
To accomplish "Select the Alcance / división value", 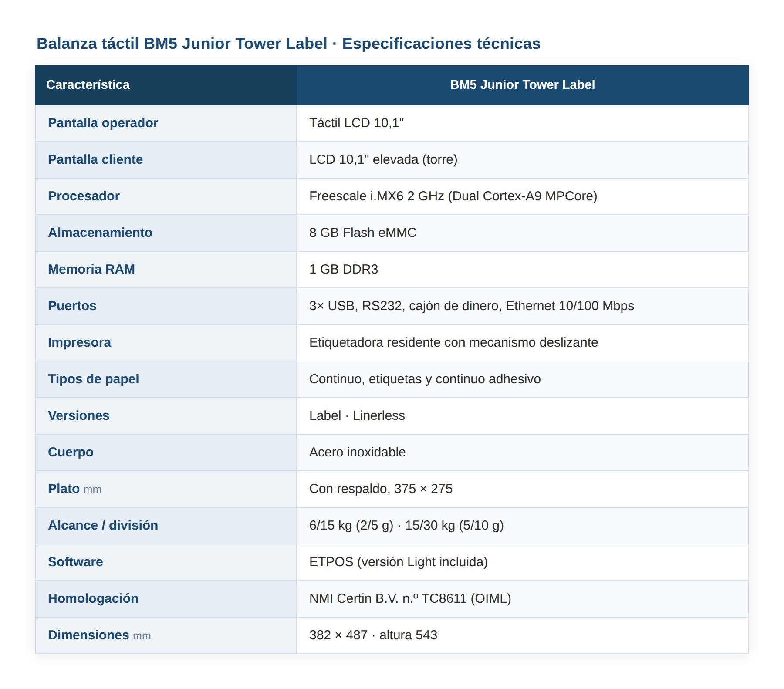I will coord(406,525).
